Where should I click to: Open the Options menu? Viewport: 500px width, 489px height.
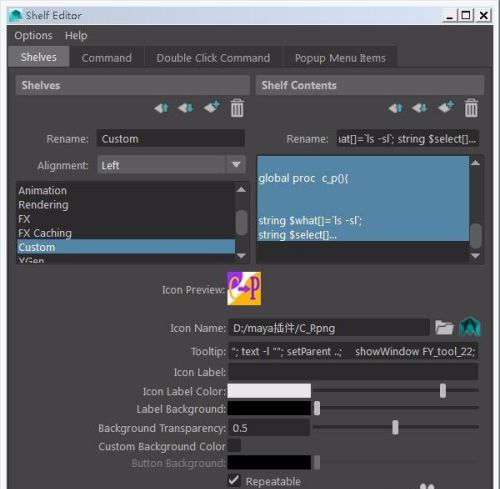[x=33, y=35]
